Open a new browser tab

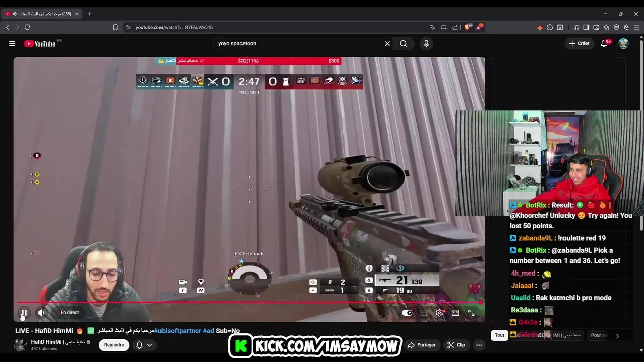tap(89, 14)
